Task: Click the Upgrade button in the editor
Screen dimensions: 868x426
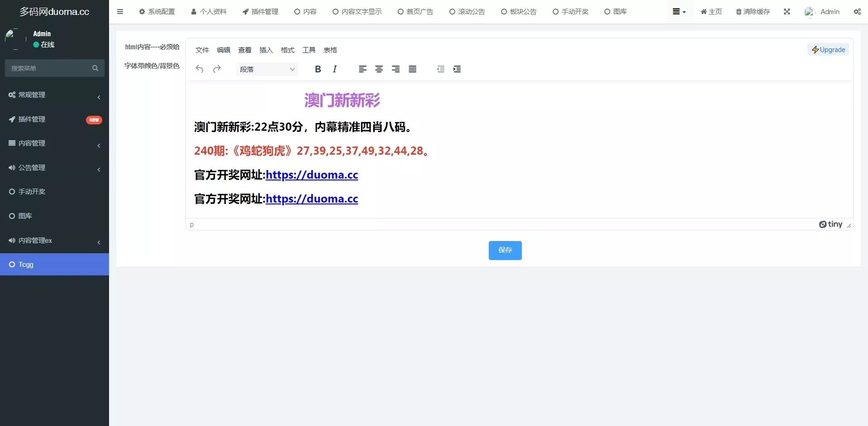Action: tap(828, 49)
